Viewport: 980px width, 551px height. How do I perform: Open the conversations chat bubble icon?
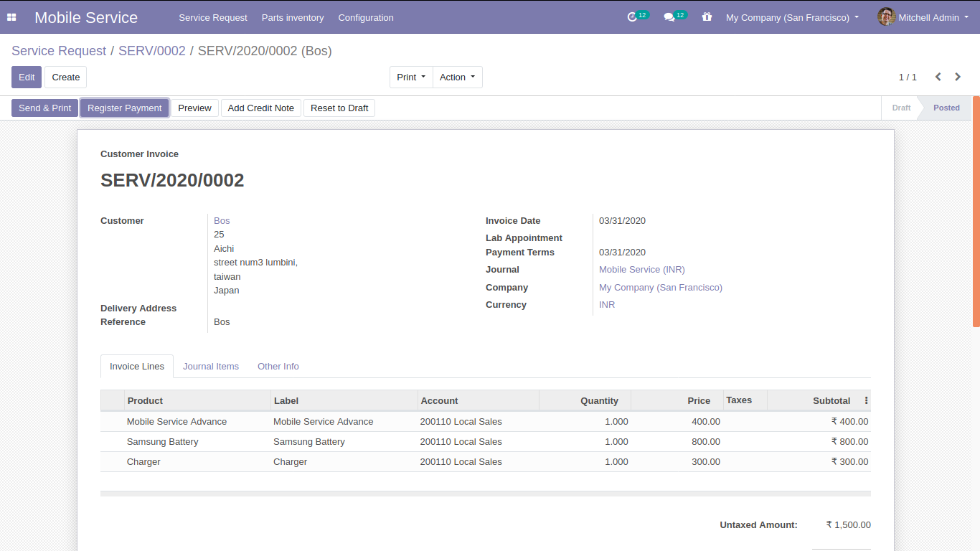669,17
